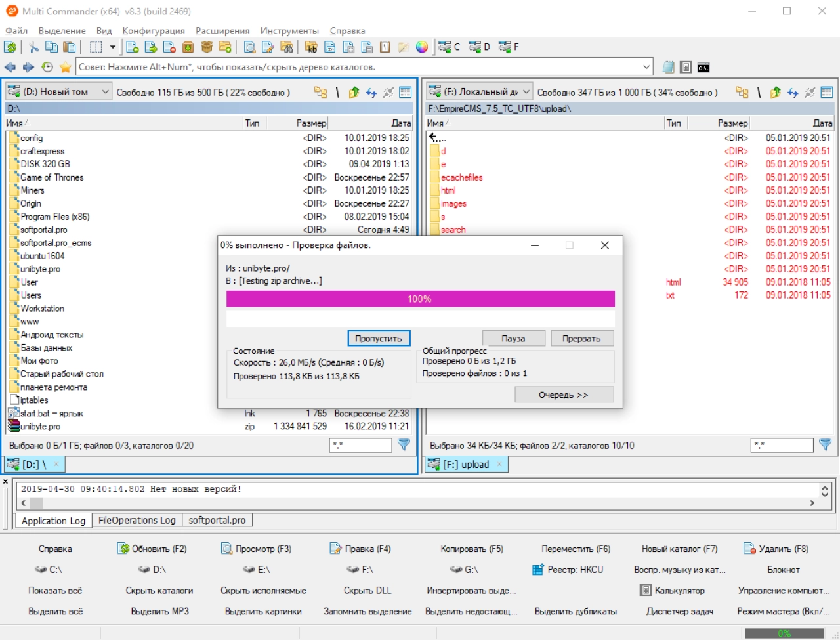Click the folder size 'kb' icon
The image size is (840, 640).
(x=311, y=47)
